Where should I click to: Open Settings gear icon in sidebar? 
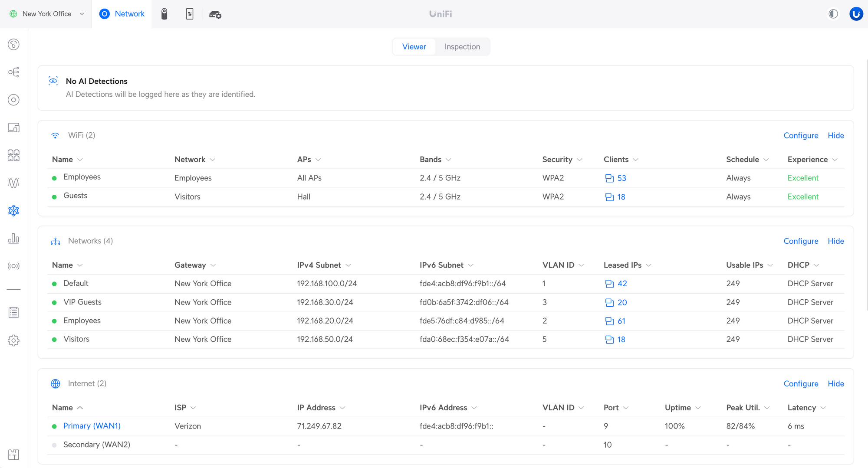(x=13, y=340)
